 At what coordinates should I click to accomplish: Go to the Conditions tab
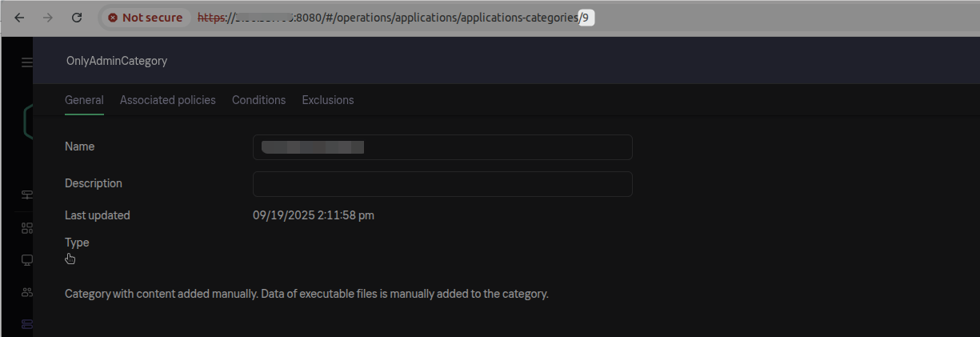(258, 100)
